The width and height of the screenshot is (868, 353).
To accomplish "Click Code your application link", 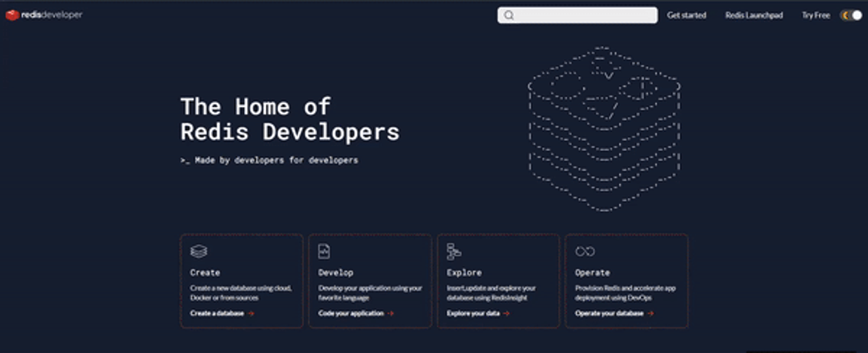I will tap(351, 314).
